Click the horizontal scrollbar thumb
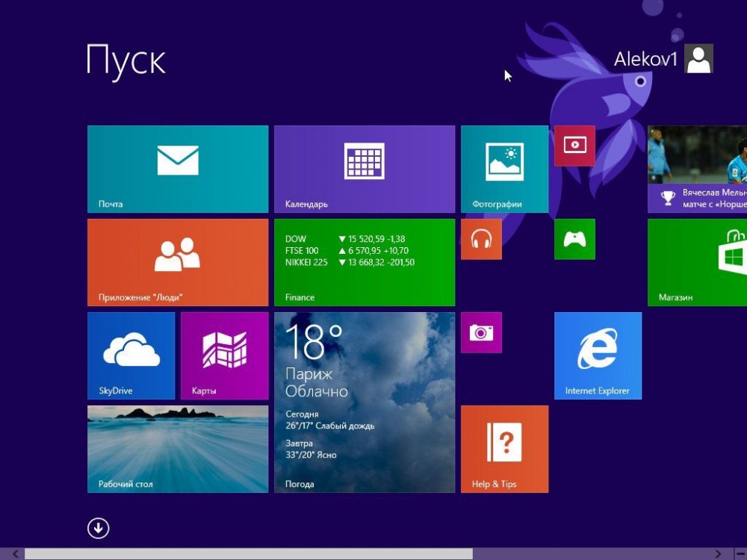Image resolution: width=747 pixels, height=560 pixels. (x=249, y=554)
